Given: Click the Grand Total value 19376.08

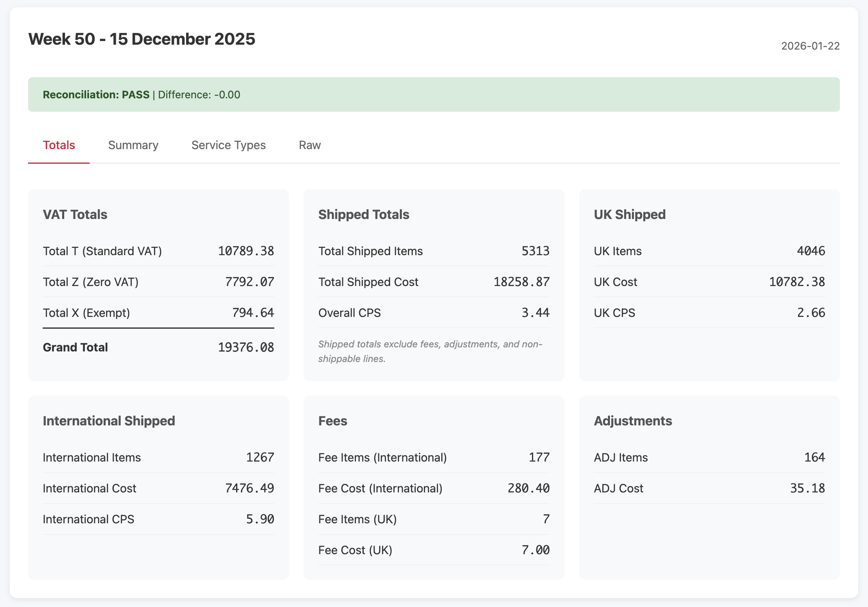Looking at the screenshot, I should 246,347.
